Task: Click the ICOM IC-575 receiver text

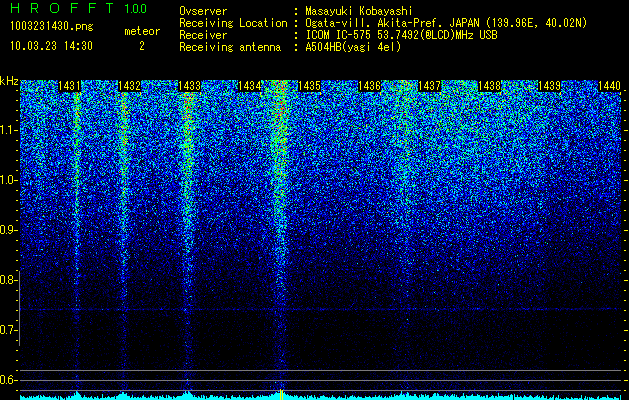Action: click(401, 35)
